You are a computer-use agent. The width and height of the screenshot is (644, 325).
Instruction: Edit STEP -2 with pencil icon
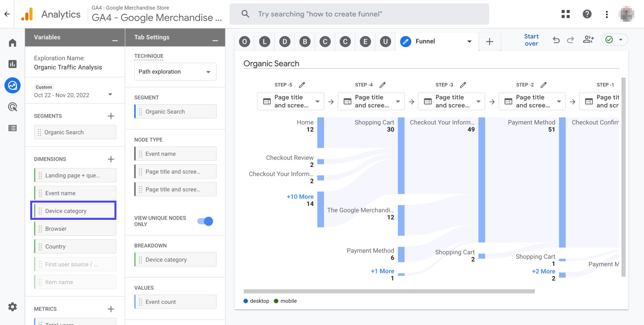544,85
